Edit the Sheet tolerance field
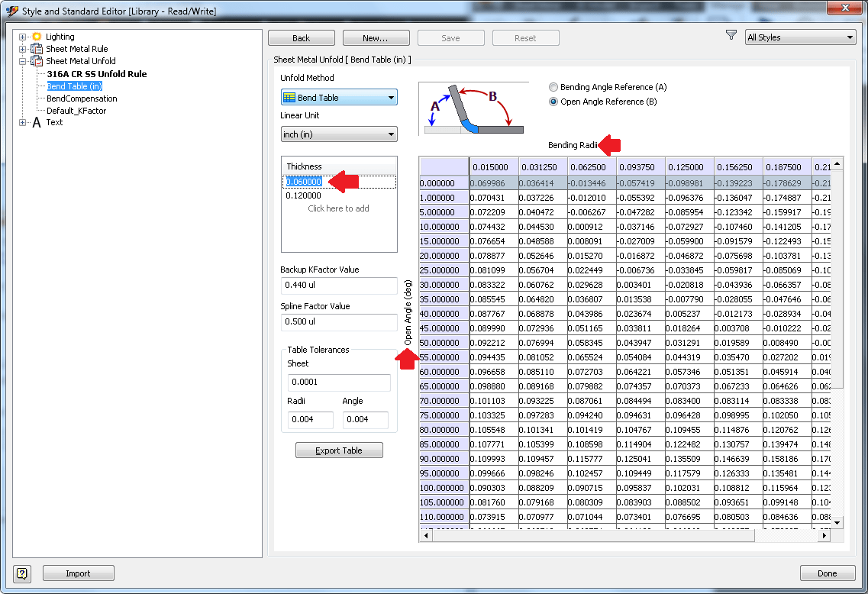The image size is (868, 594). pyautogui.click(x=339, y=382)
